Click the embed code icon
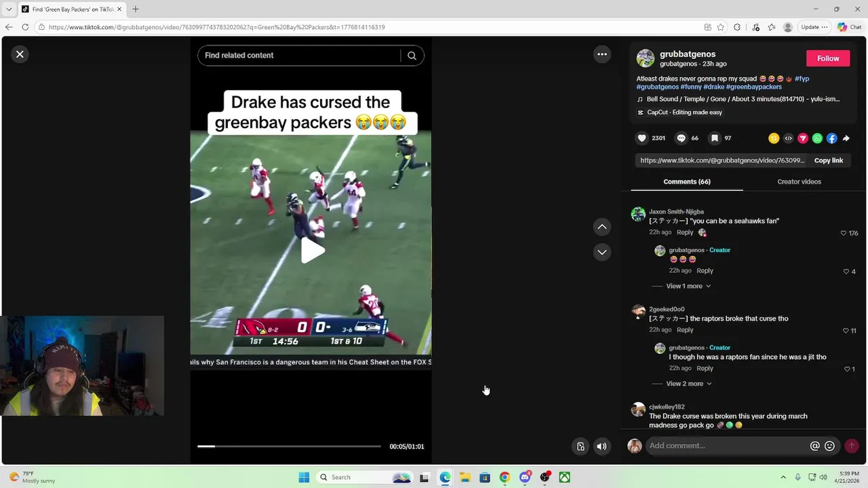868x488 pixels. (788, 138)
